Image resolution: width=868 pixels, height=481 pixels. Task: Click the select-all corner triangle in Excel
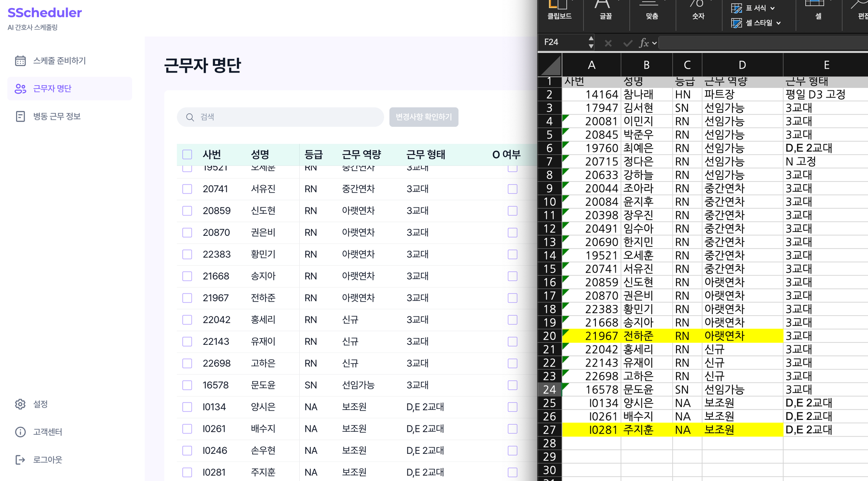pyautogui.click(x=550, y=65)
